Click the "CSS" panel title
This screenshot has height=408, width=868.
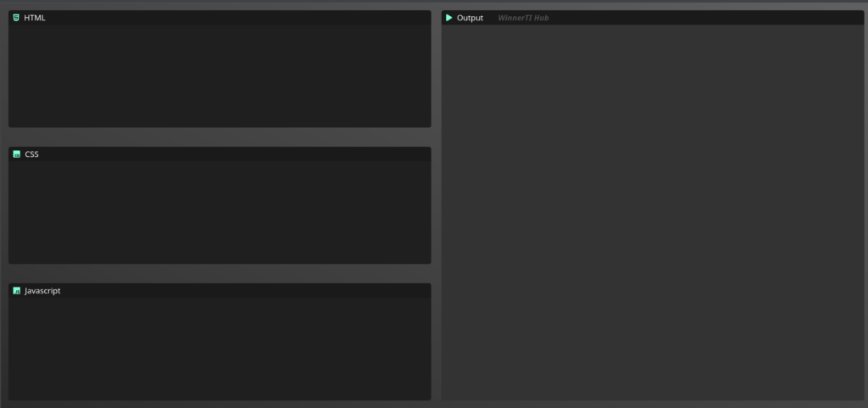click(x=32, y=154)
